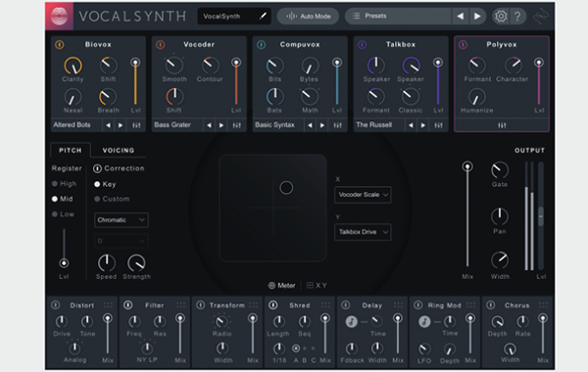
Task: Select previous Vocoder preset arrow
Action: (x=210, y=125)
